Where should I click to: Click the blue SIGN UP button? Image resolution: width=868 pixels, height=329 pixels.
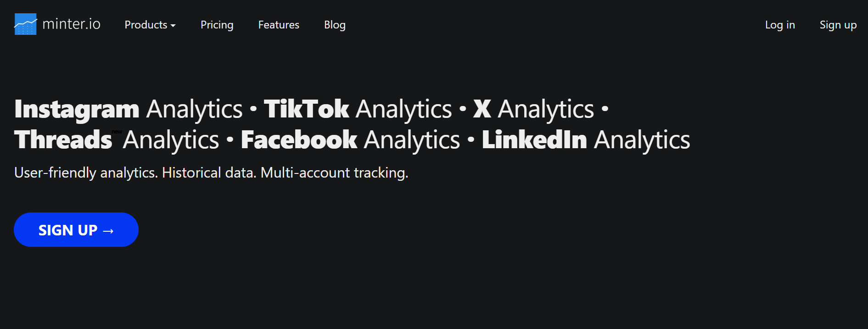(76, 229)
